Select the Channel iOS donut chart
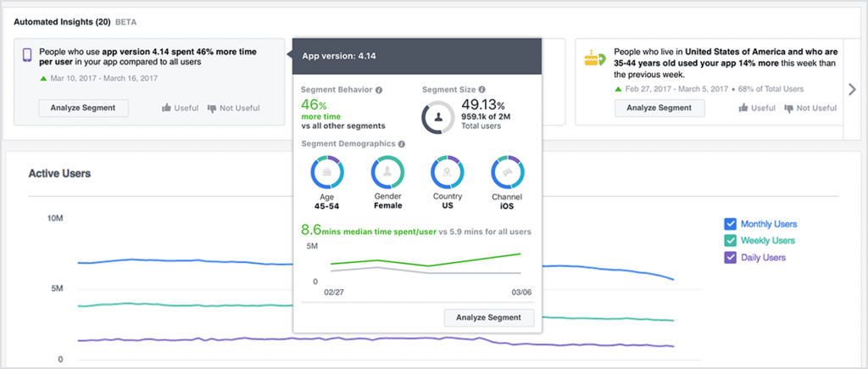Screen dimensions: 868x369 (507, 172)
